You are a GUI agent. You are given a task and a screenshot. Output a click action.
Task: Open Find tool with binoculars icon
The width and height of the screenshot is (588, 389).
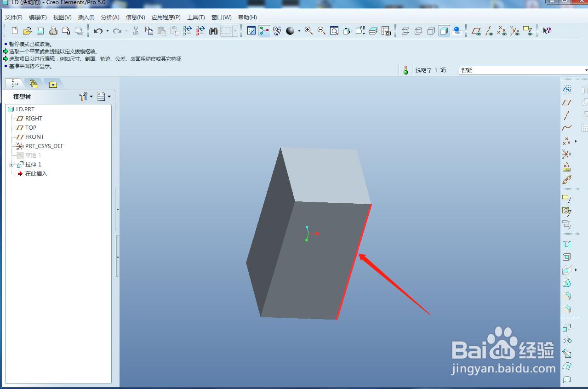point(213,31)
